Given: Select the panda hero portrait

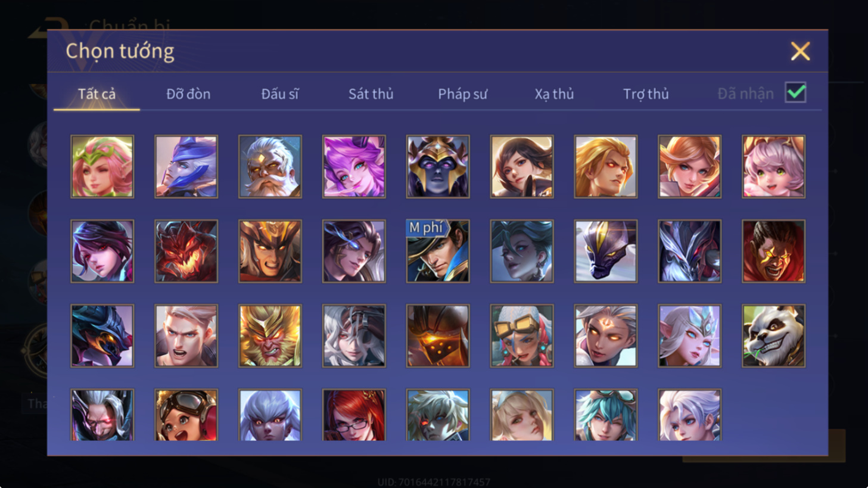Looking at the screenshot, I should pos(773,335).
